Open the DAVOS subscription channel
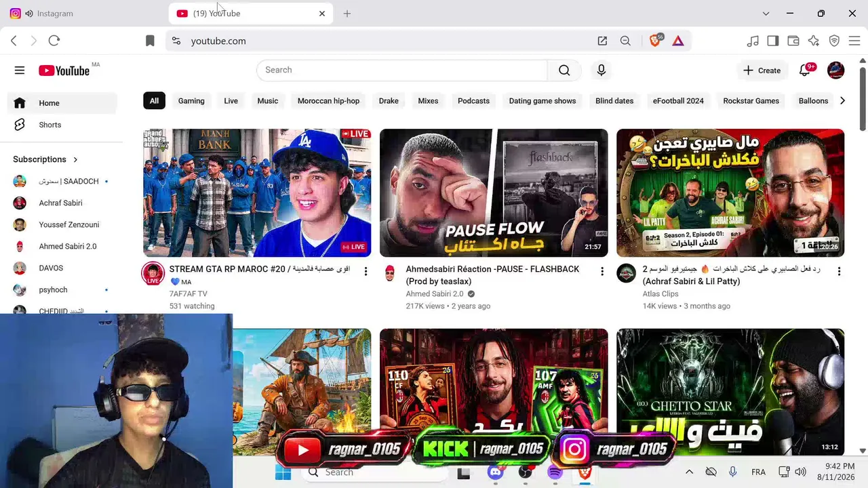This screenshot has height=488, width=868. tap(62, 268)
